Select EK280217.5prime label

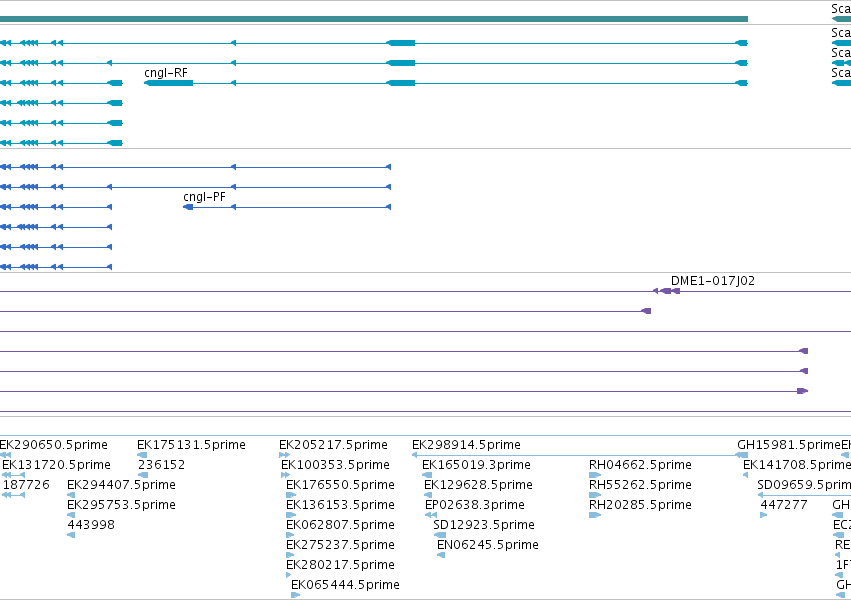tap(340, 565)
